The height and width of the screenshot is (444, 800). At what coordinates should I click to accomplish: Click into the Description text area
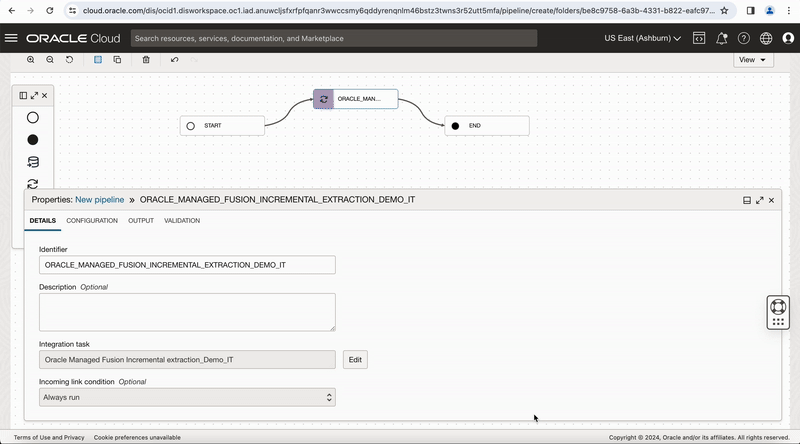pos(187,312)
